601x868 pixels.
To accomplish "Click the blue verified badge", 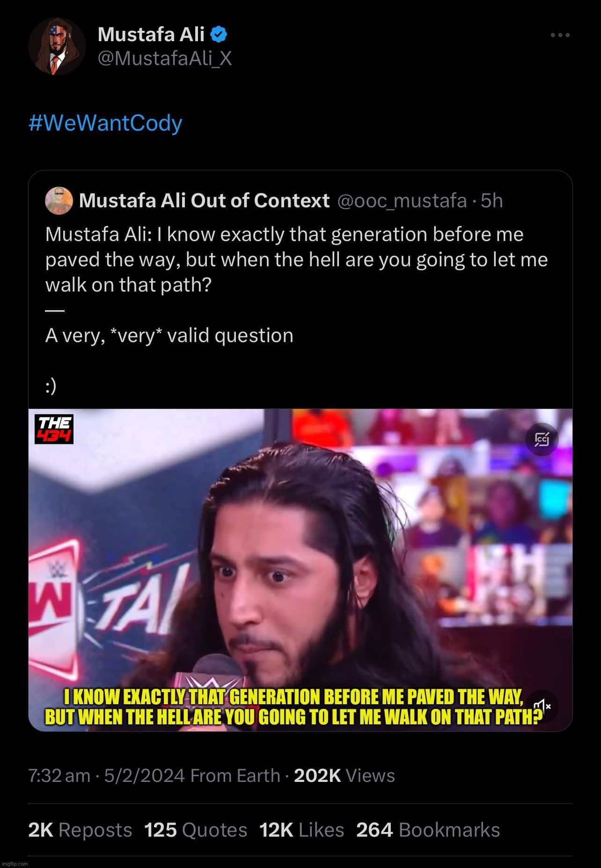I will pos(219,34).
